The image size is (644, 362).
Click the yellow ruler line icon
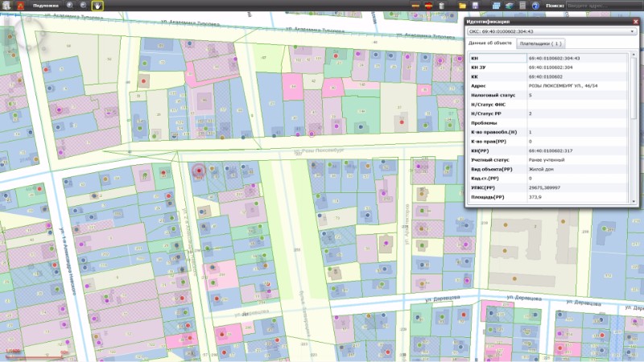[415, 6]
